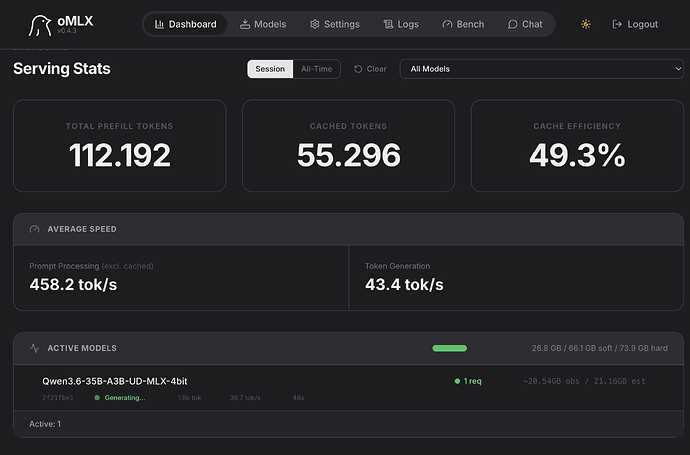Toggle light theme with sun icon
This screenshot has height=455, width=690.
coord(586,24)
